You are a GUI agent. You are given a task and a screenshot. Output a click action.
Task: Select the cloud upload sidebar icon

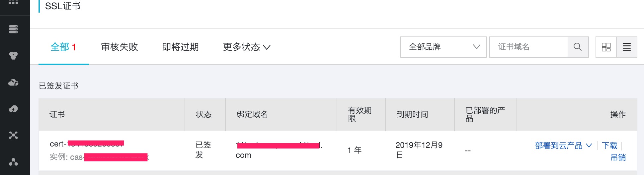pos(13,109)
